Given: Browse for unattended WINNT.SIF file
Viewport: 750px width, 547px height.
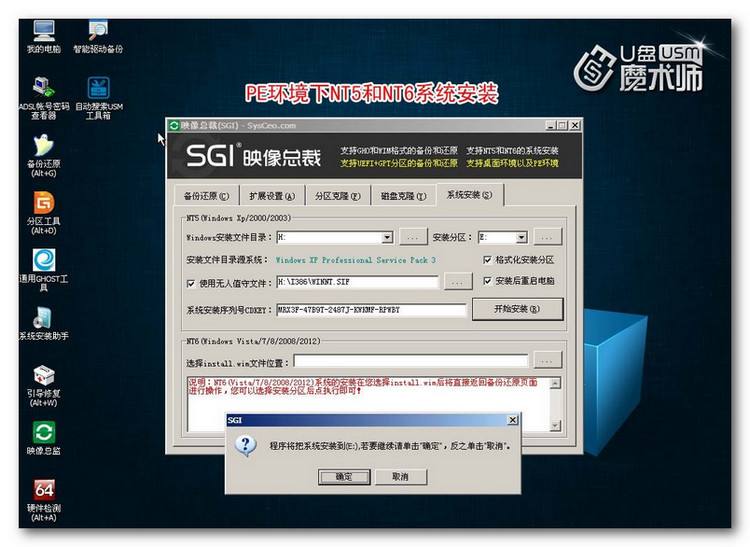Looking at the screenshot, I should coord(458,282).
